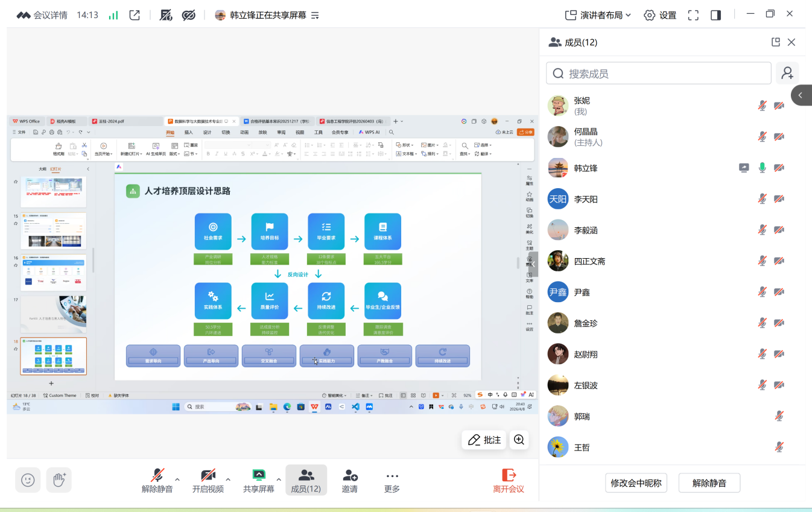
Task: Enter full screen using the top bar icon
Action: 693,15
